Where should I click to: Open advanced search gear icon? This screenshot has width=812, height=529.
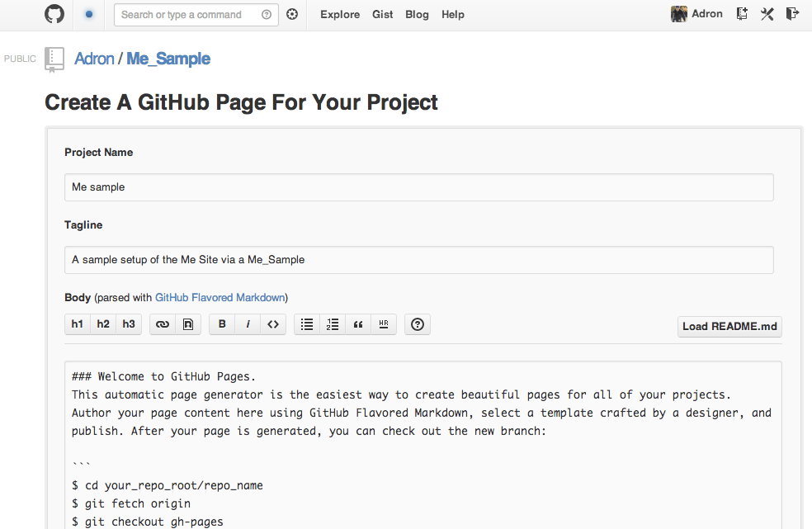(292, 14)
